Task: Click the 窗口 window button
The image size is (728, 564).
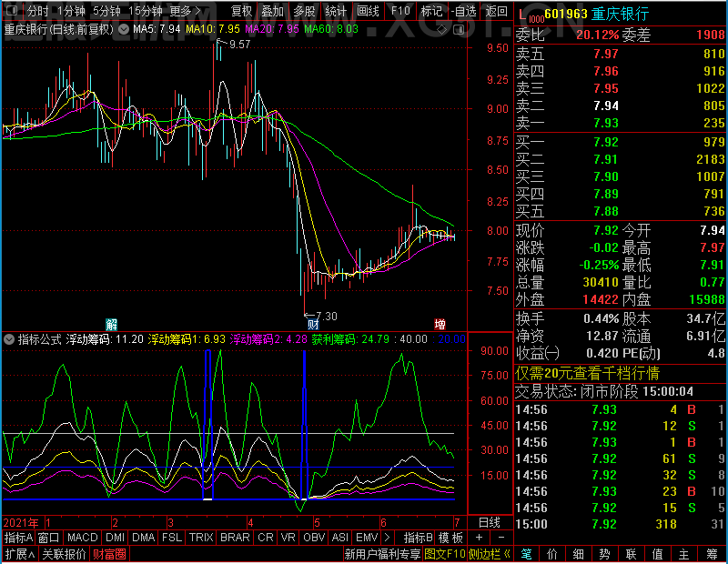Action: [x=49, y=538]
